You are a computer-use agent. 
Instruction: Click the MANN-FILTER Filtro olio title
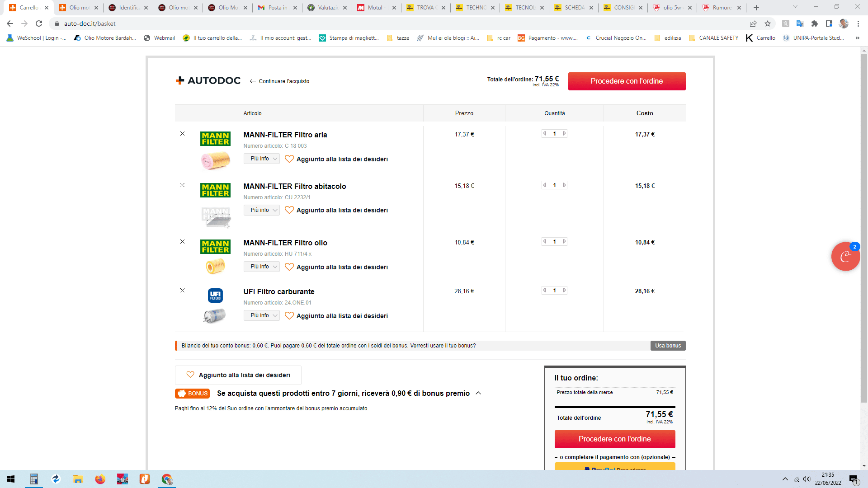(x=285, y=243)
